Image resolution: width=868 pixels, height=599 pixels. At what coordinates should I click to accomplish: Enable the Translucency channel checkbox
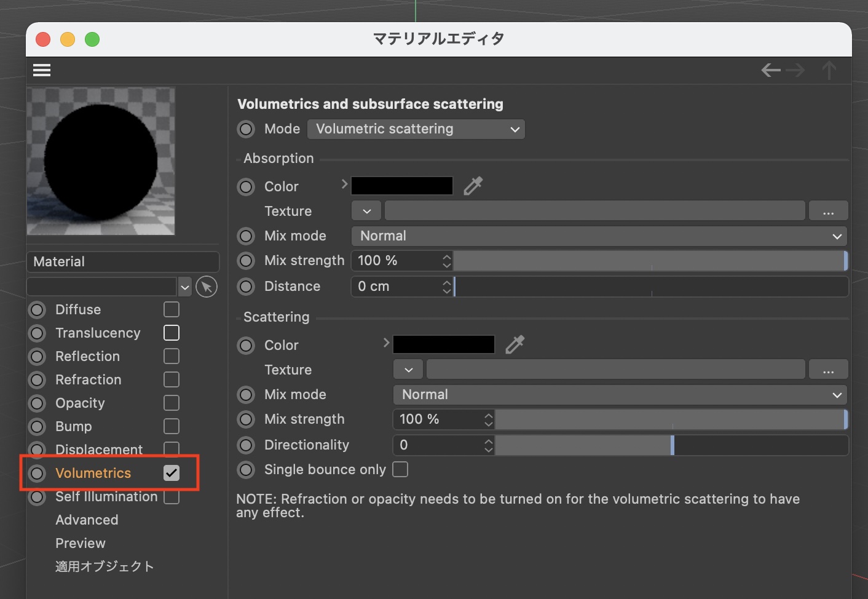(172, 333)
